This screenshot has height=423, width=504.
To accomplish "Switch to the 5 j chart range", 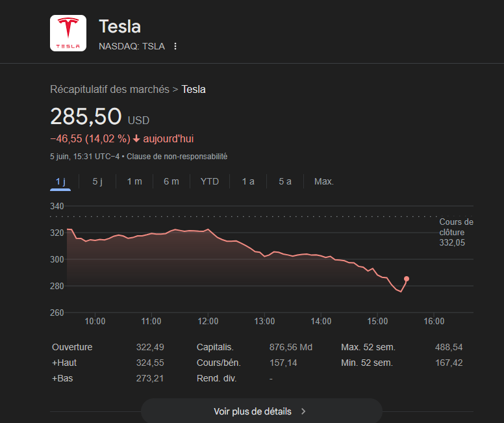I will (x=97, y=181).
